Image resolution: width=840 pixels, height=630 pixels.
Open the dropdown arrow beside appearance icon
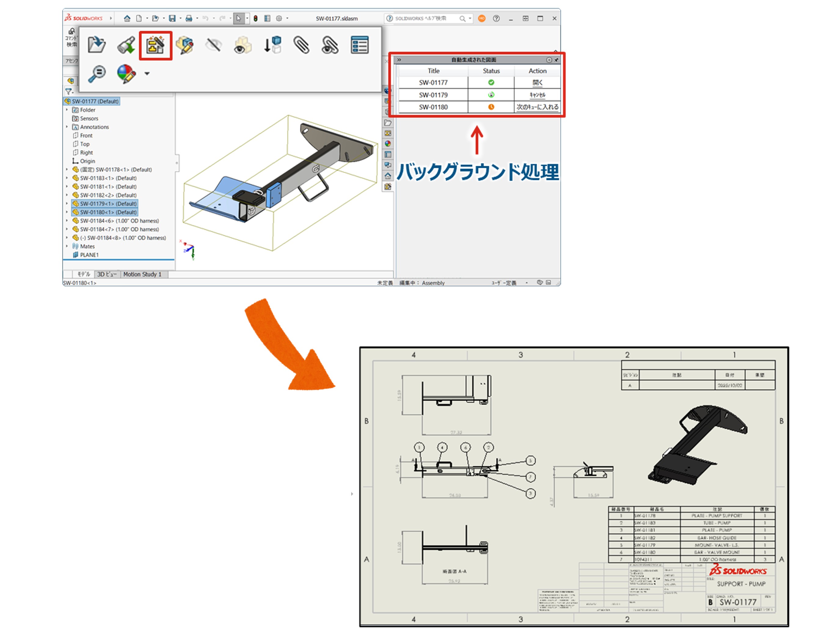pyautogui.click(x=147, y=73)
